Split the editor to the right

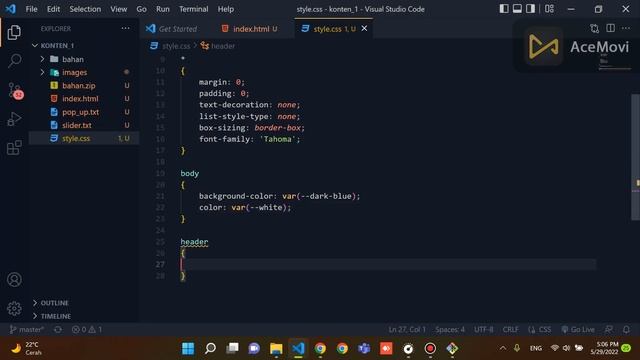pyautogui.click(x=611, y=28)
